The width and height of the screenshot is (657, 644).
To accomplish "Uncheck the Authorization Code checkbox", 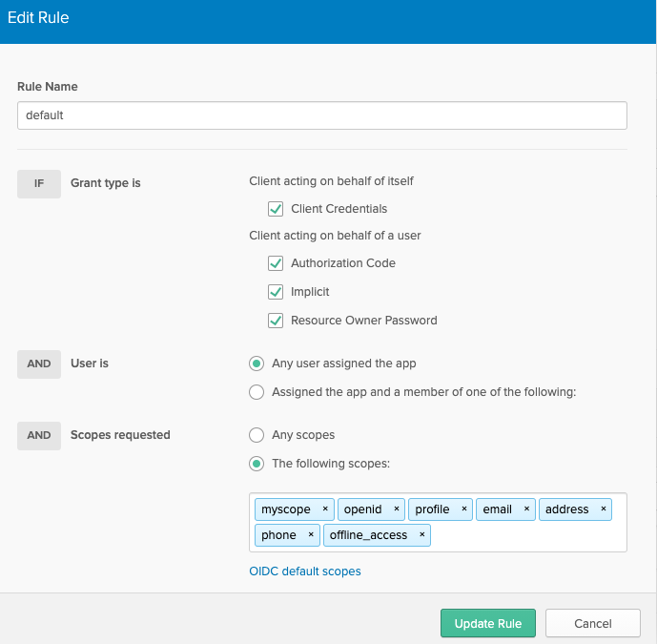I will pyautogui.click(x=276, y=263).
